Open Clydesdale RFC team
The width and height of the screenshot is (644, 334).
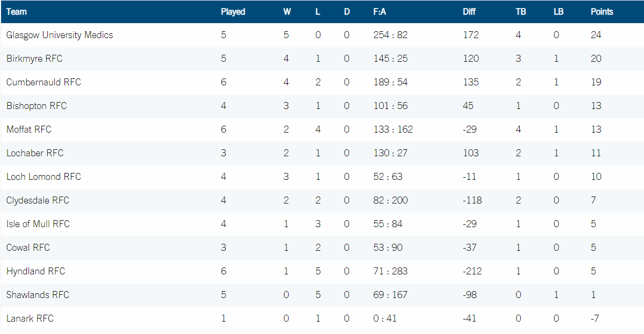coord(38,200)
